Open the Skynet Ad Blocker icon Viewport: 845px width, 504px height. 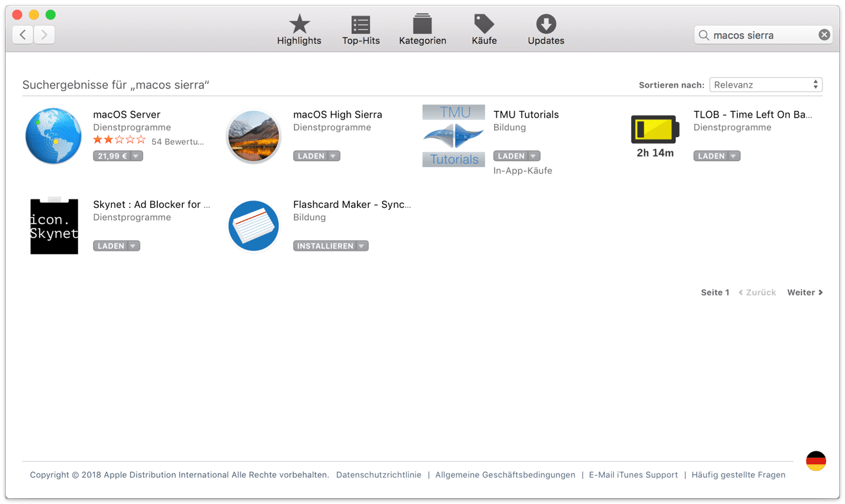click(54, 226)
